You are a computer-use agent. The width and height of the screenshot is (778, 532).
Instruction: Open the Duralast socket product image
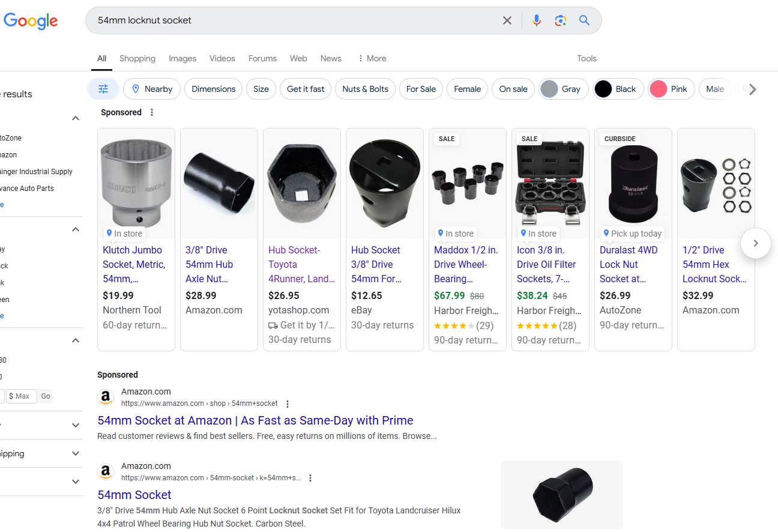[x=633, y=183]
